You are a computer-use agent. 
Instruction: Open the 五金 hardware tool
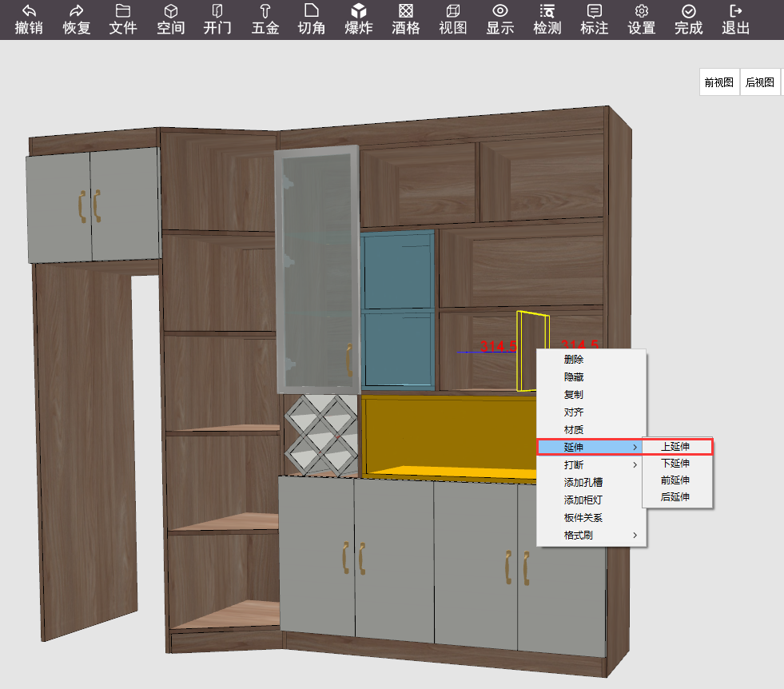[x=265, y=19]
